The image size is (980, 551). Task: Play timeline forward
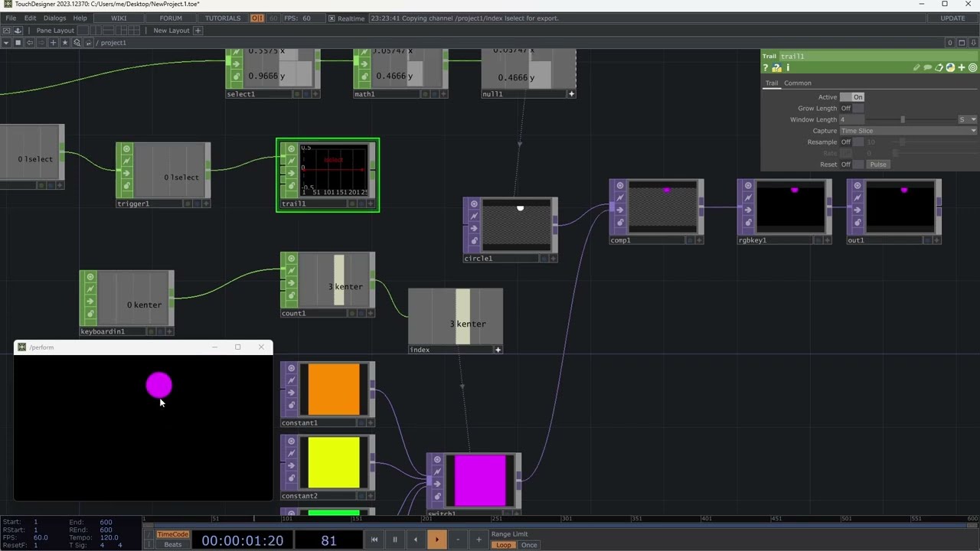[436, 540]
